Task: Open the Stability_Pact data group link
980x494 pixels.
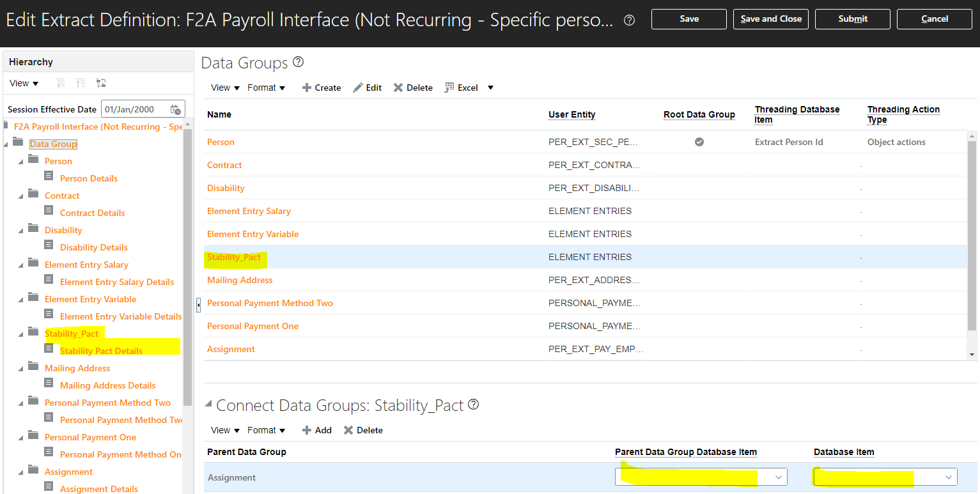Action: point(234,257)
